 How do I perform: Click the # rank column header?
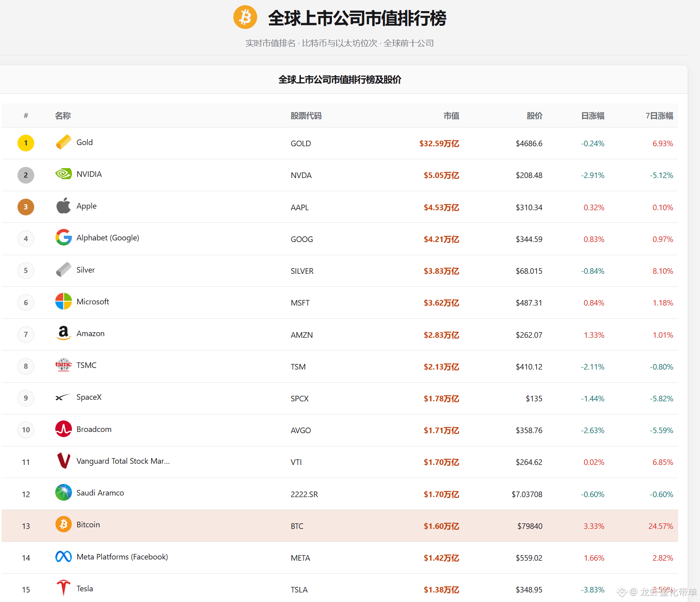26,116
